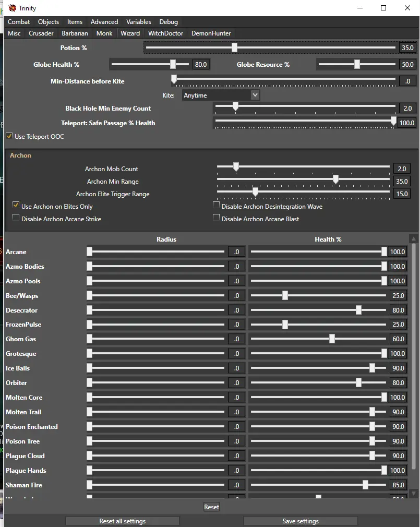Click the Potion % slider track

click(270, 47)
